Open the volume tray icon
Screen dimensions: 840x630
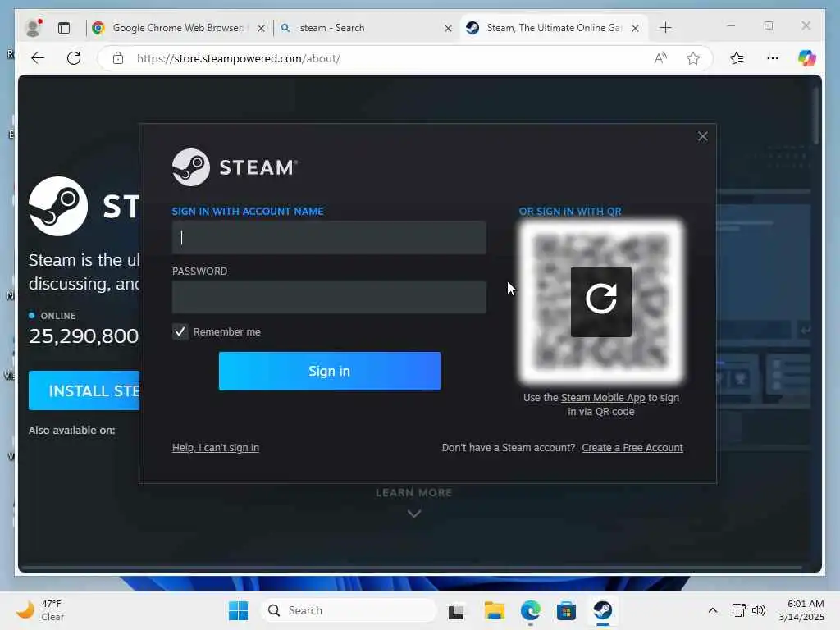[759, 610]
